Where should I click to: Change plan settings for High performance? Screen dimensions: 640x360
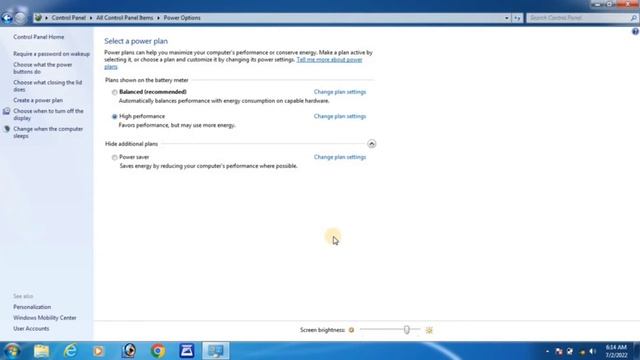pyautogui.click(x=340, y=116)
